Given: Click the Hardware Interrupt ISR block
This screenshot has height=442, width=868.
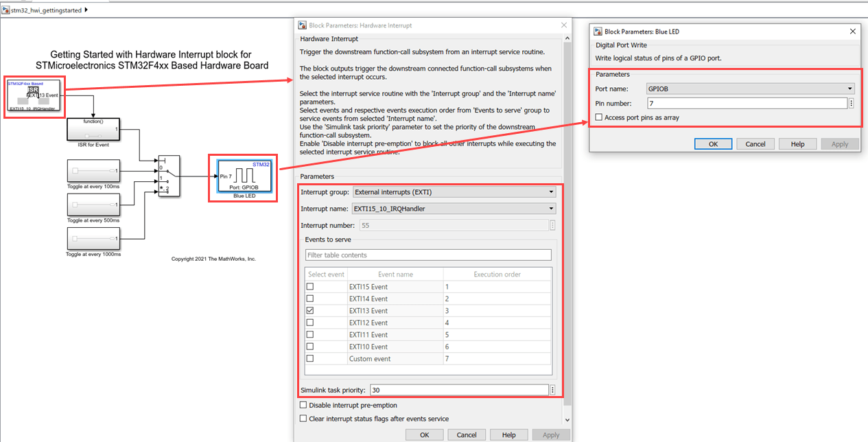Looking at the screenshot, I should coord(34,96).
